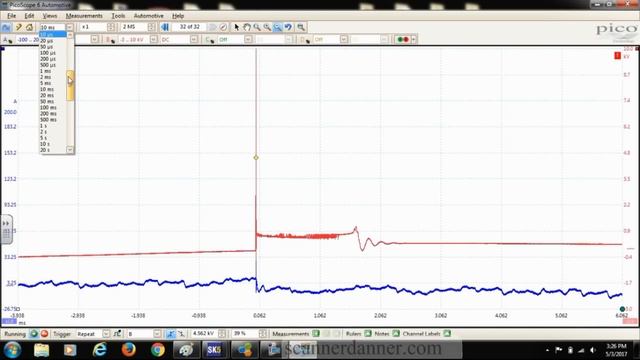Select rising edge trigger icon

(x=171, y=334)
